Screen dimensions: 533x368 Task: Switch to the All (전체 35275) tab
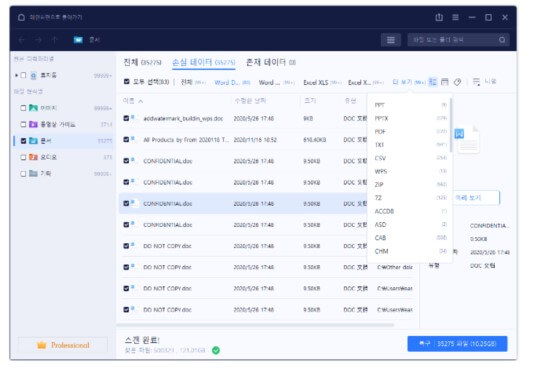coord(142,62)
